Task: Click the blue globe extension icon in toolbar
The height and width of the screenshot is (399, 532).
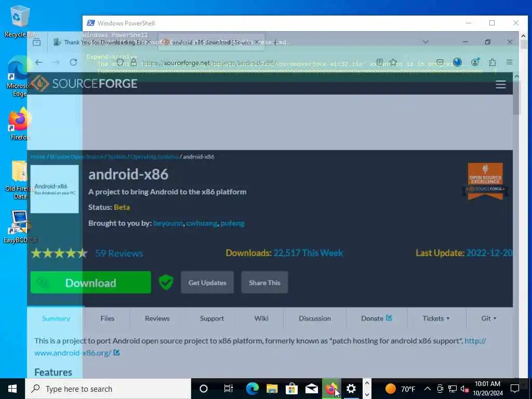Action: click(457, 62)
